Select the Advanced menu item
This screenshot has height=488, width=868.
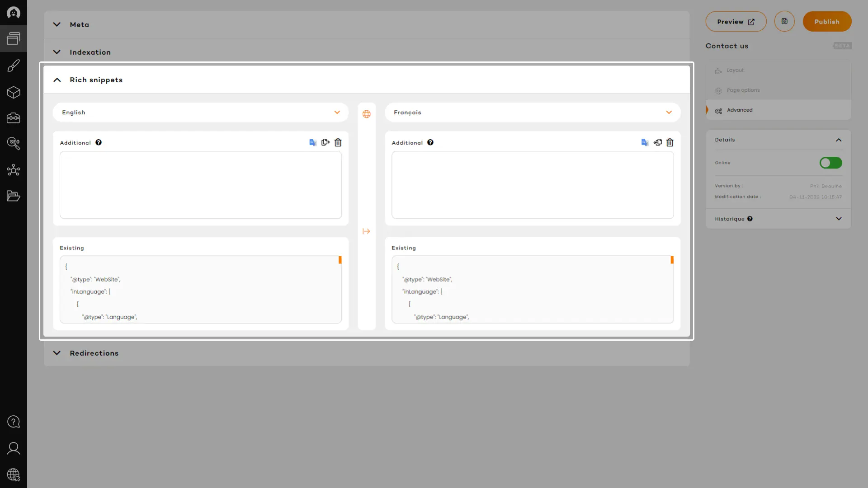pos(740,110)
